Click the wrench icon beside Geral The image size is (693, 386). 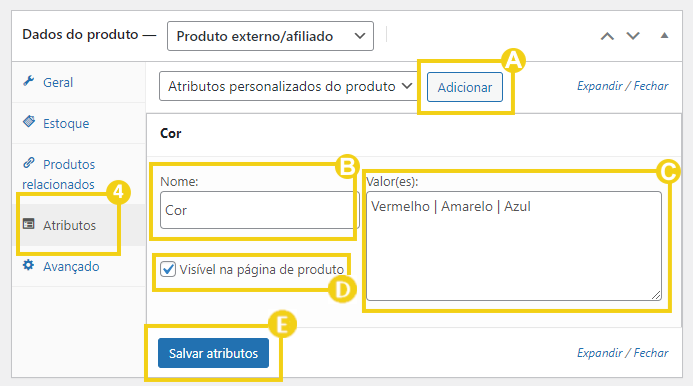tap(29, 81)
